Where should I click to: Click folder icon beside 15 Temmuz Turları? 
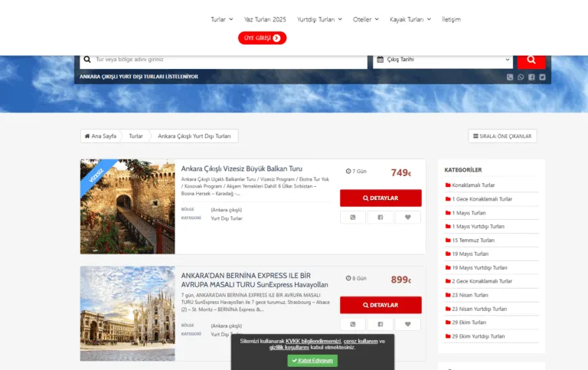click(448, 241)
